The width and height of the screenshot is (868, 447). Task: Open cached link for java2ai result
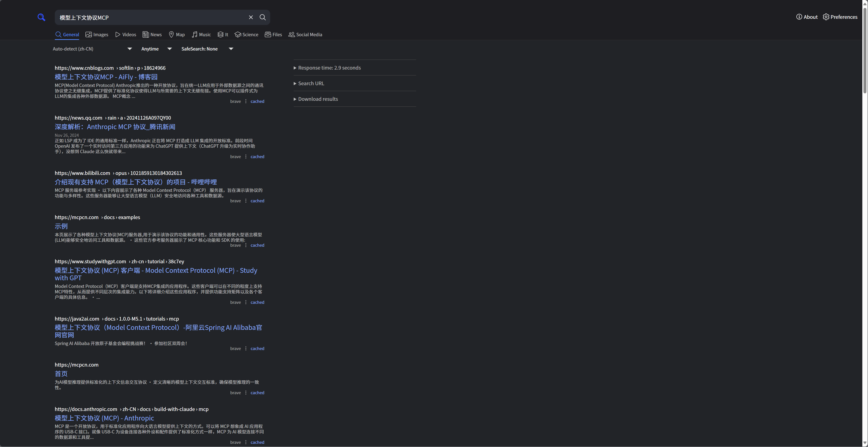(x=257, y=348)
